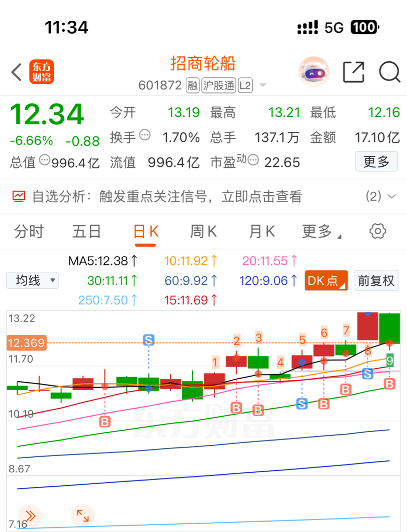Switch to the 分时 tab
The image size is (407, 532).
29,231
